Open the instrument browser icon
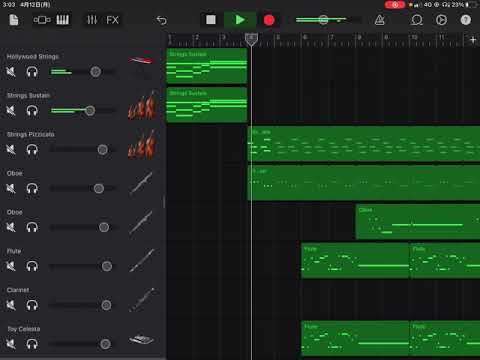This screenshot has height=360, width=480. (42, 20)
